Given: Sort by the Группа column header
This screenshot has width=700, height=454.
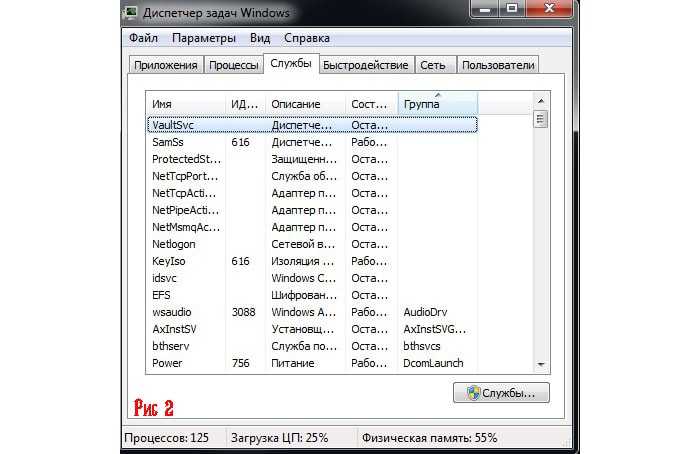Looking at the screenshot, I should pyautogui.click(x=438, y=104).
